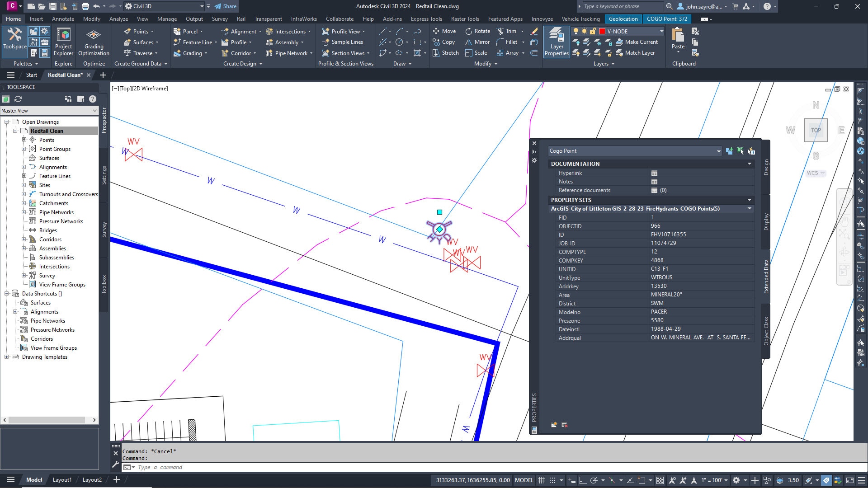The image size is (868, 488).
Task: Open workspace switching gear in status bar
Action: (736, 480)
